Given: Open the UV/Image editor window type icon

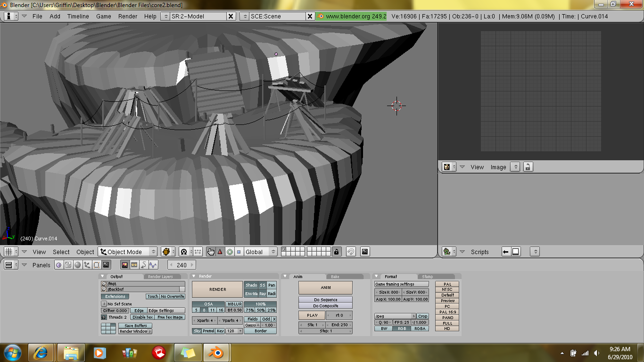Looking at the screenshot, I should point(449,167).
